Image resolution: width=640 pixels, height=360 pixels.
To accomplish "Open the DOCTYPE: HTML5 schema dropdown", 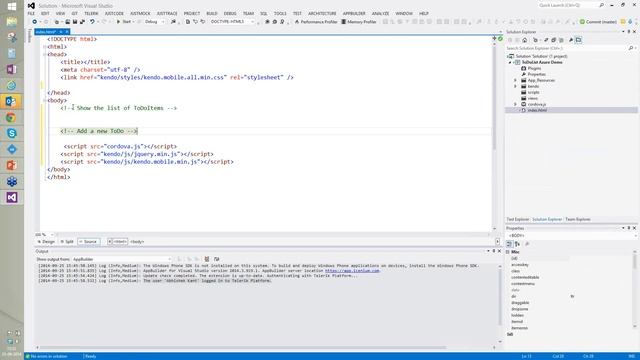I will click(232, 22).
